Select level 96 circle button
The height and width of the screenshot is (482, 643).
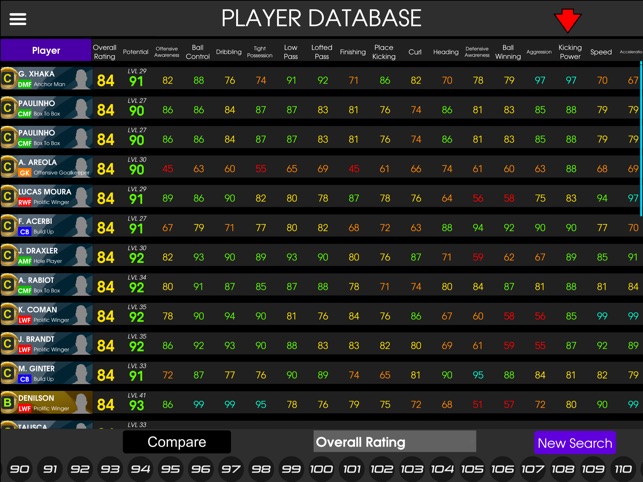[201, 468]
